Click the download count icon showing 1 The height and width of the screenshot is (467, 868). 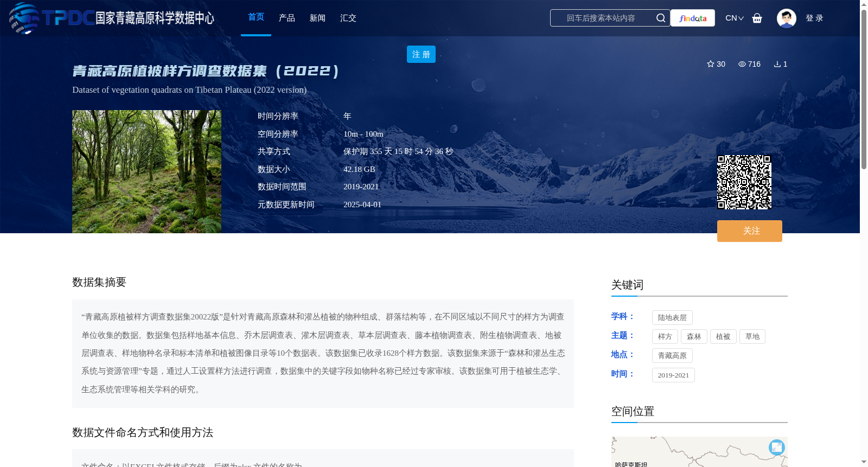777,64
